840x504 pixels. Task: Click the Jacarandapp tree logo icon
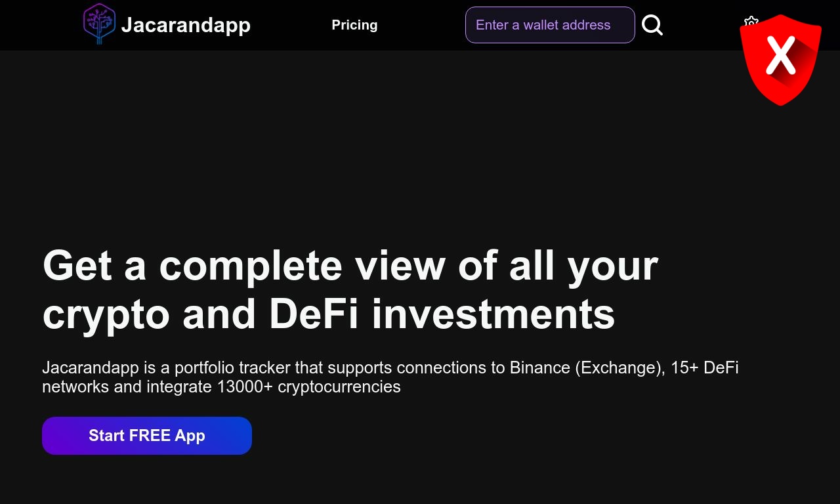pos(99,24)
